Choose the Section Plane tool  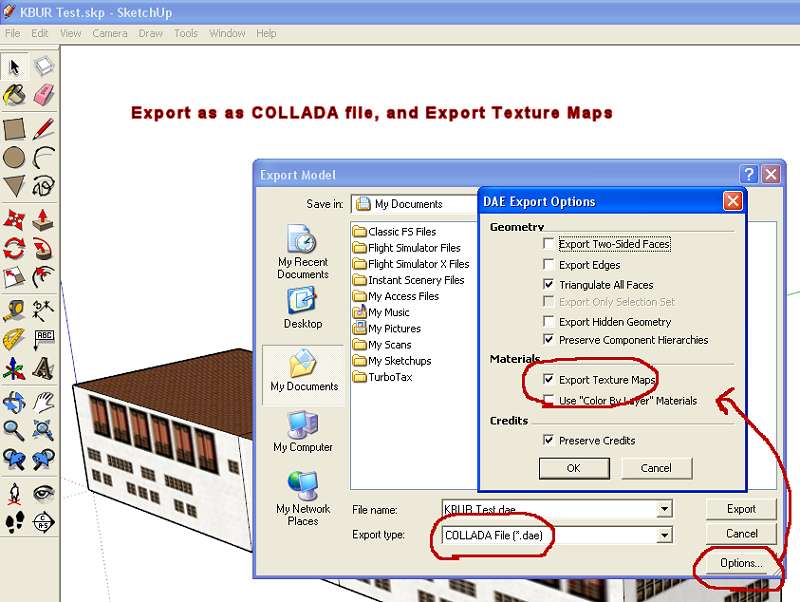(43, 522)
